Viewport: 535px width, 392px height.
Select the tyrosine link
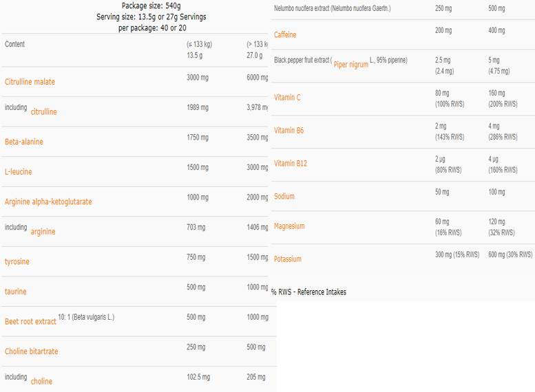[x=17, y=262]
